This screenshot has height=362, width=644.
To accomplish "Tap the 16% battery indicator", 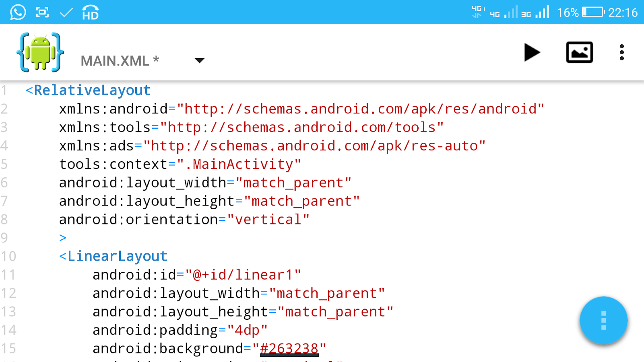I will pos(580,12).
